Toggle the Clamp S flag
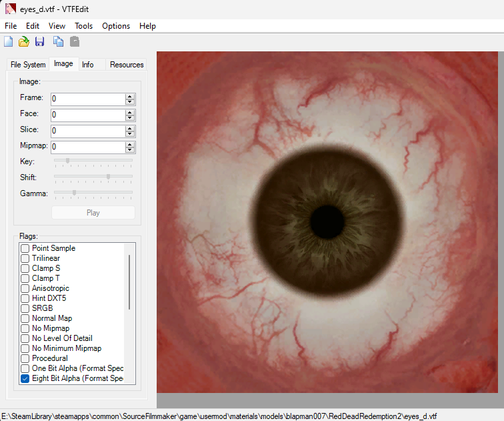The image size is (504, 421). click(x=25, y=268)
